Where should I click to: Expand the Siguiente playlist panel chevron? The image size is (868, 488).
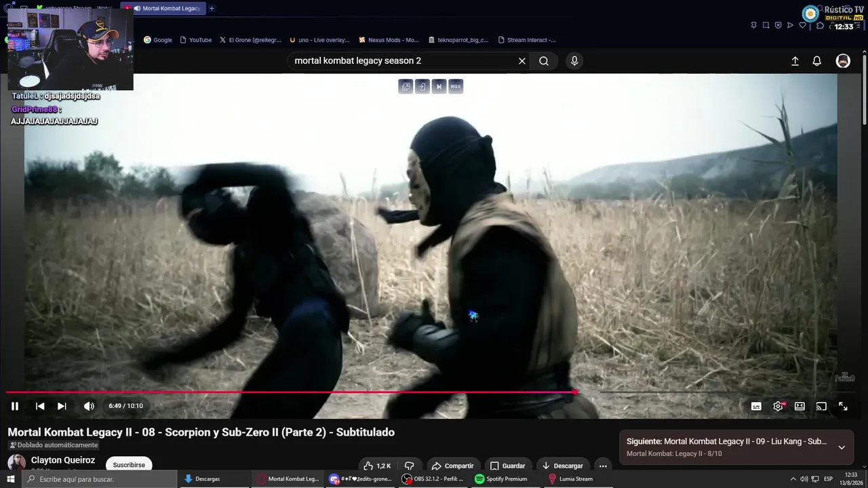[842, 447]
